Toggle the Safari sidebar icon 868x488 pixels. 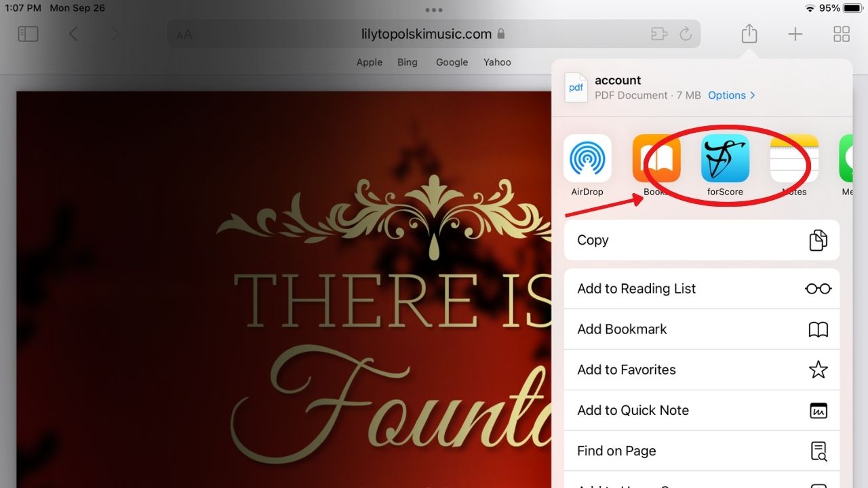pyautogui.click(x=28, y=34)
